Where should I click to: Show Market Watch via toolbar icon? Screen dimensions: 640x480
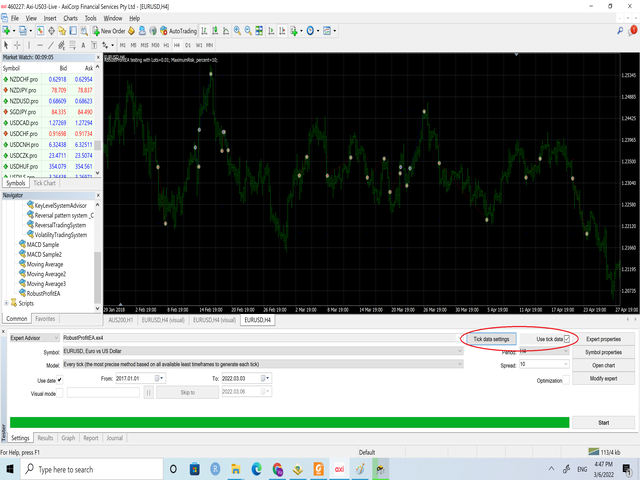click(40, 31)
